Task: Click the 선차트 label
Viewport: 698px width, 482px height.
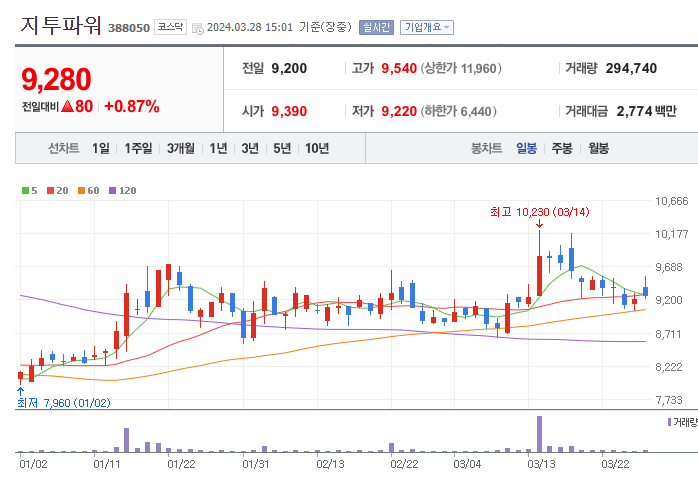Action: click(64, 148)
